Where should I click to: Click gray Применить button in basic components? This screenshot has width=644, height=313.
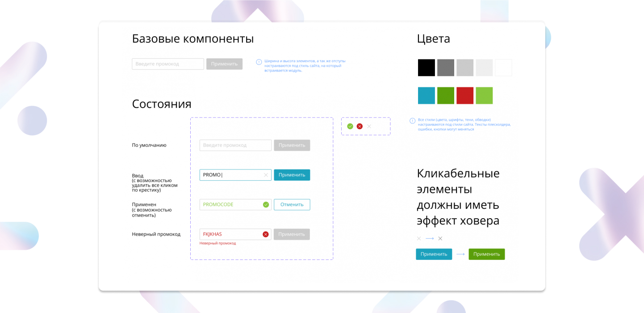(225, 64)
